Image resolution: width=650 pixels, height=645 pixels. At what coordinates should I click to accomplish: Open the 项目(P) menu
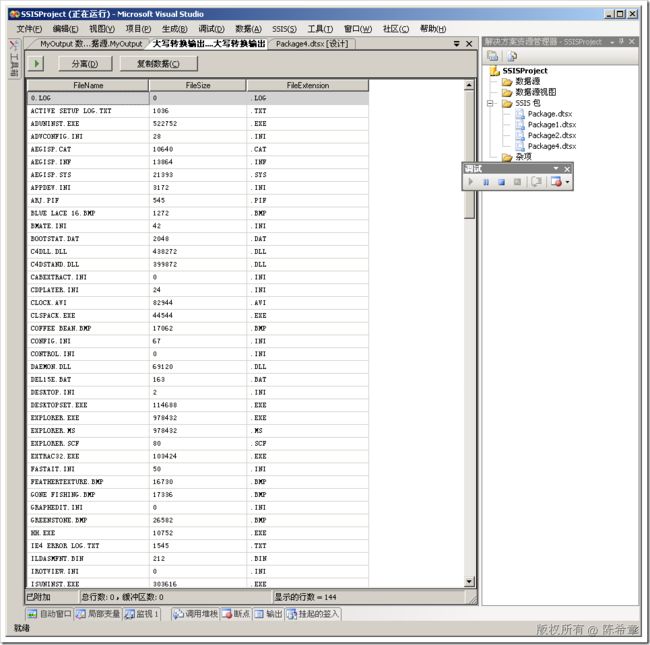pos(138,29)
